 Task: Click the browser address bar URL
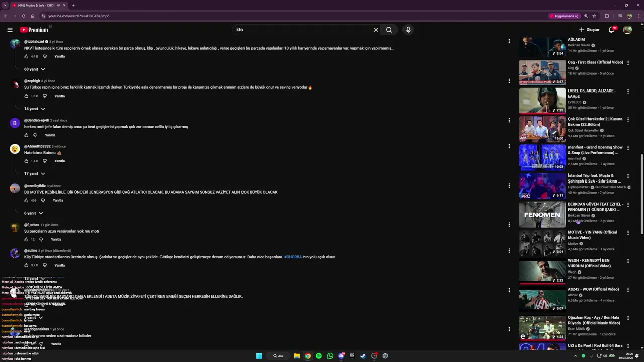[x=79, y=16]
